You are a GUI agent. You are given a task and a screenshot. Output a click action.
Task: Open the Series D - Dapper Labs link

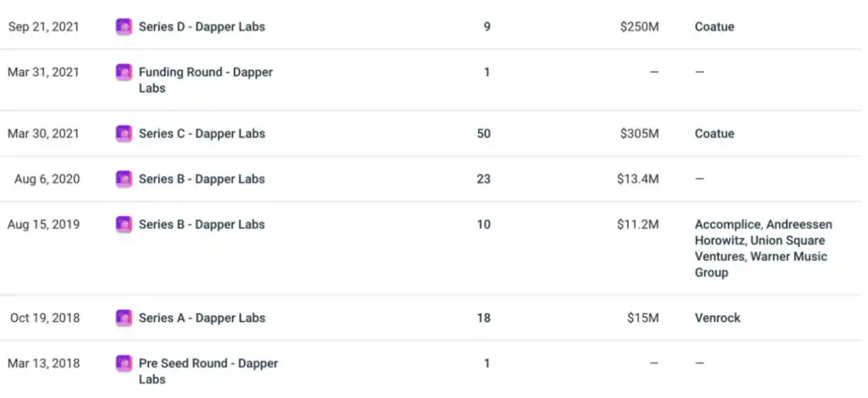[202, 27]
